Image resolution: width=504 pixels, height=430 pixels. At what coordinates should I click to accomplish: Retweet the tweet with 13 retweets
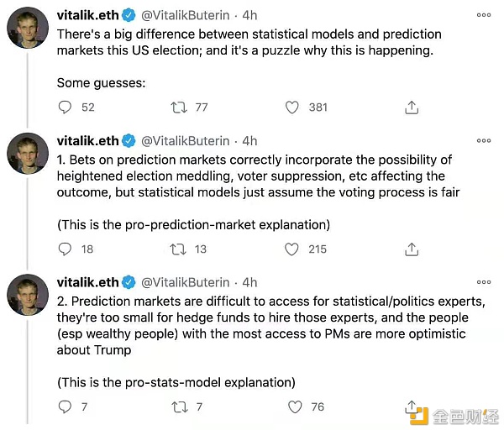(178, 249)
